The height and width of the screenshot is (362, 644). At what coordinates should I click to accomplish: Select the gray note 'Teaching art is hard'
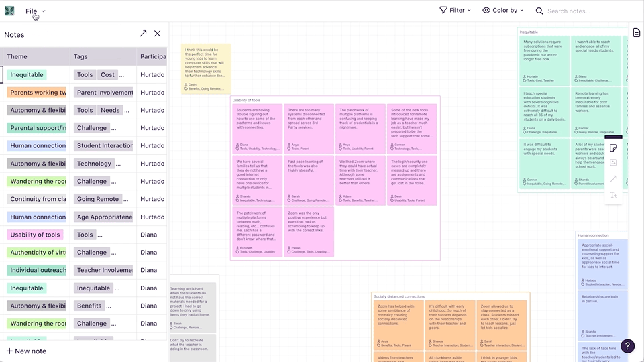tap(193, 308)
